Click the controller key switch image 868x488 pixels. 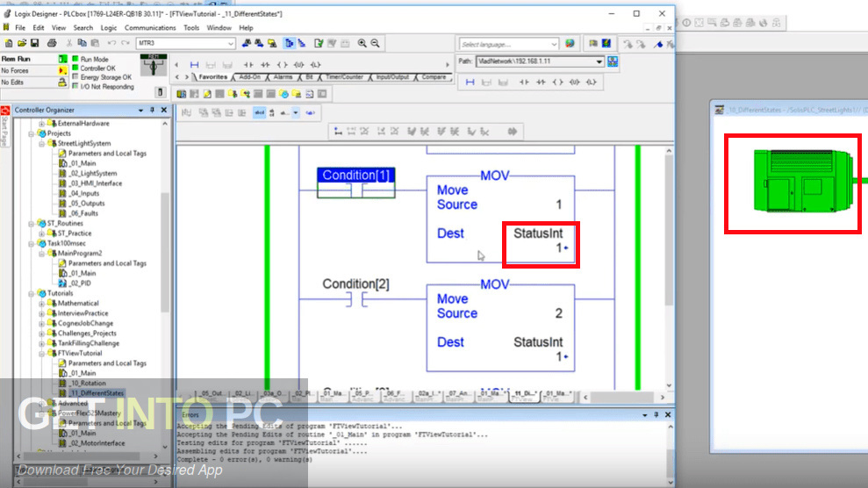point(154,65)
